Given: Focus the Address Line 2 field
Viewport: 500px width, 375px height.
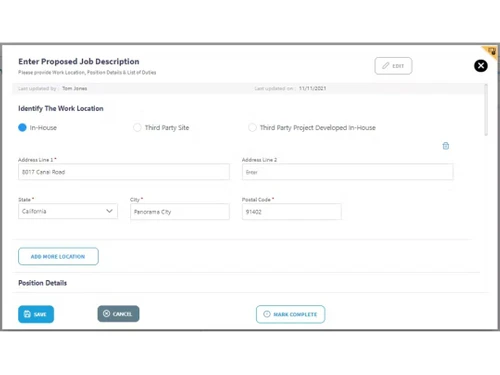Looking at the screenshot, I should 347,172.
